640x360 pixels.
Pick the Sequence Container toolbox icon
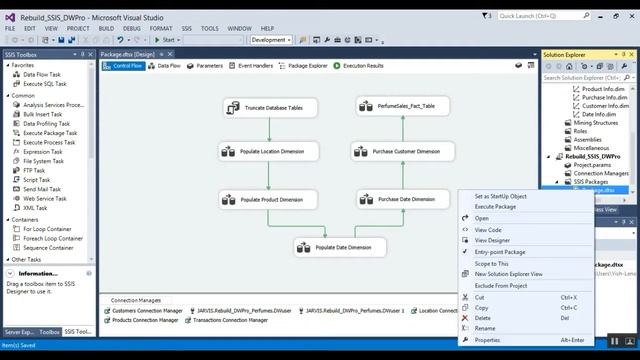click(x=17, y=247)
